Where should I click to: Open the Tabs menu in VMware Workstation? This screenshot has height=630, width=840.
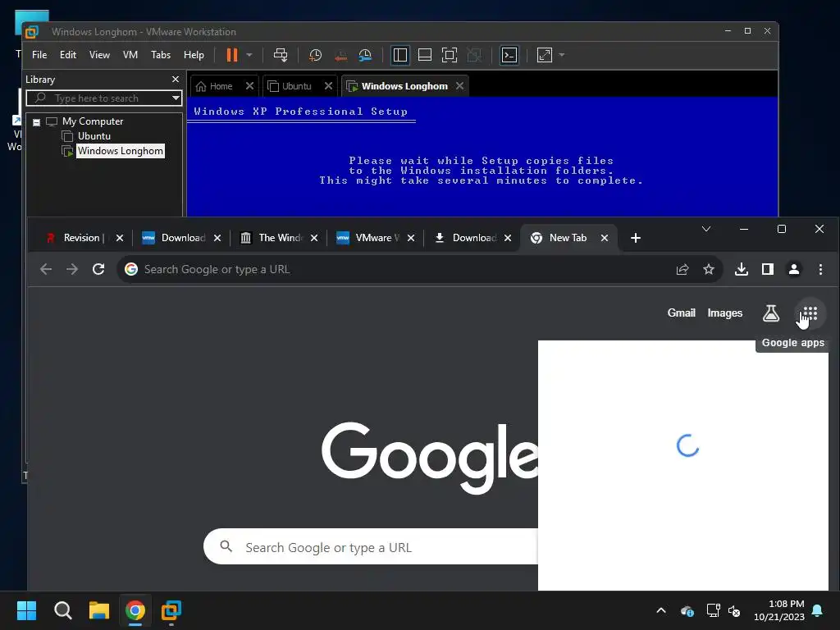[x=161, y=55]
